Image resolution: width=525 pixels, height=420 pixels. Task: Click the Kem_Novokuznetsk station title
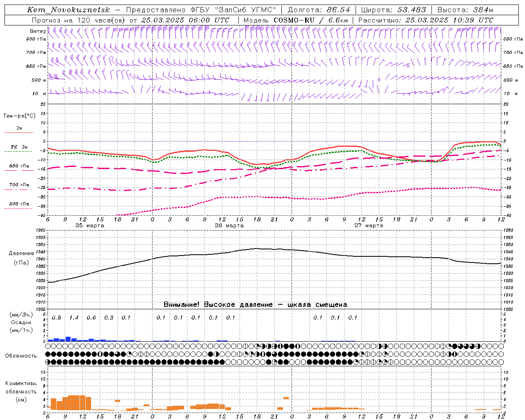pyautogui.click(x=68, y=10)
